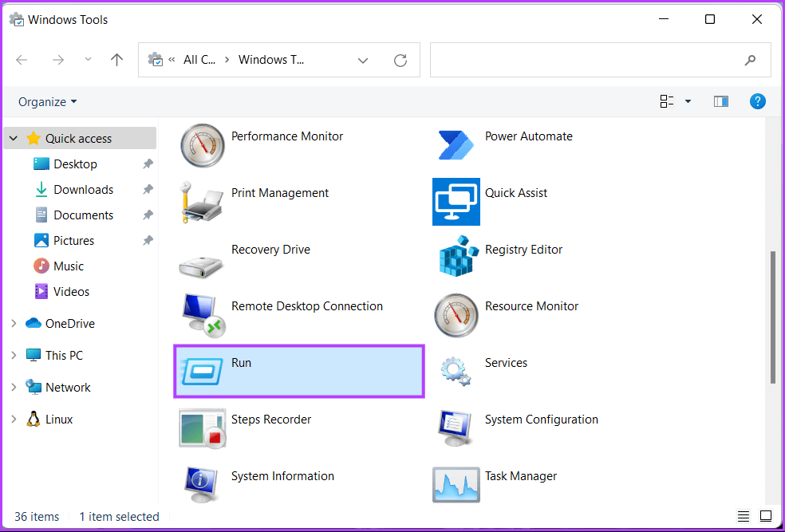
Task: Click the Remote Desktop Connection label
Action: click(x=307, y=306)
